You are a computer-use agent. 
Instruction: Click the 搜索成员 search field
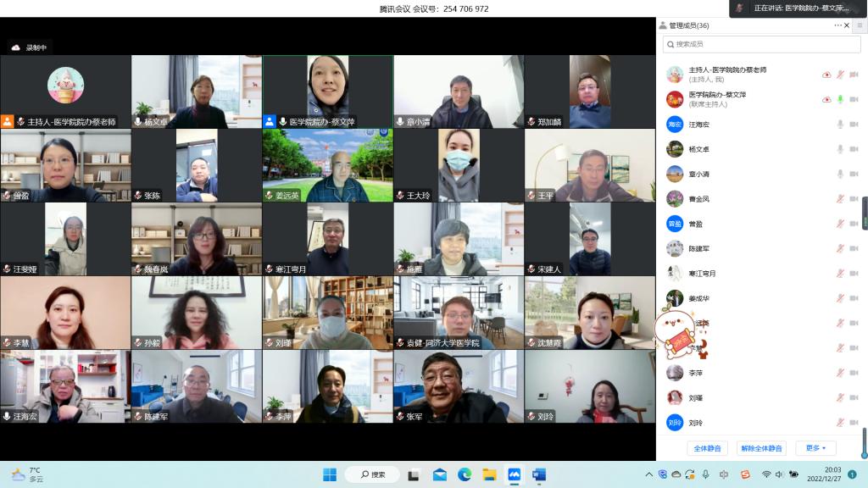point(761,44)
